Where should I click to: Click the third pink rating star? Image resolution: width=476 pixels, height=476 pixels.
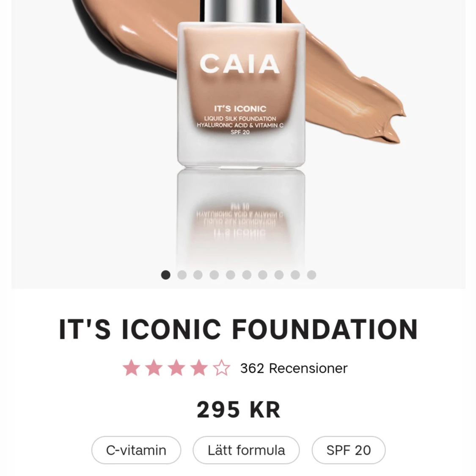click(x=176, y=368)
